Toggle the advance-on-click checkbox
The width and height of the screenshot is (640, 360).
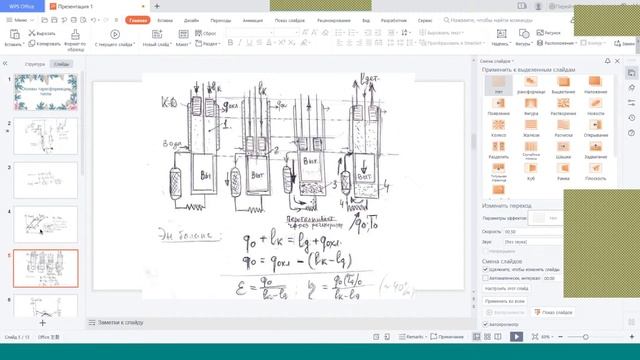pyautogui.click(x=485, y=269)
